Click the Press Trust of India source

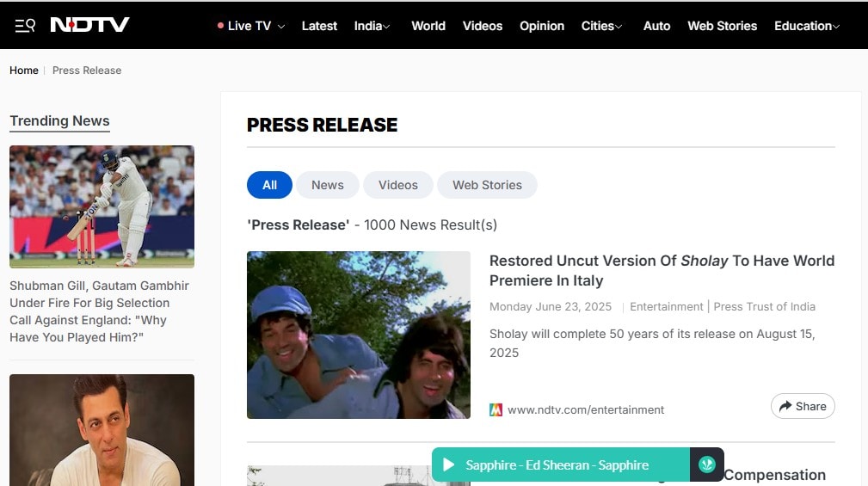click(x=765, y=307)
